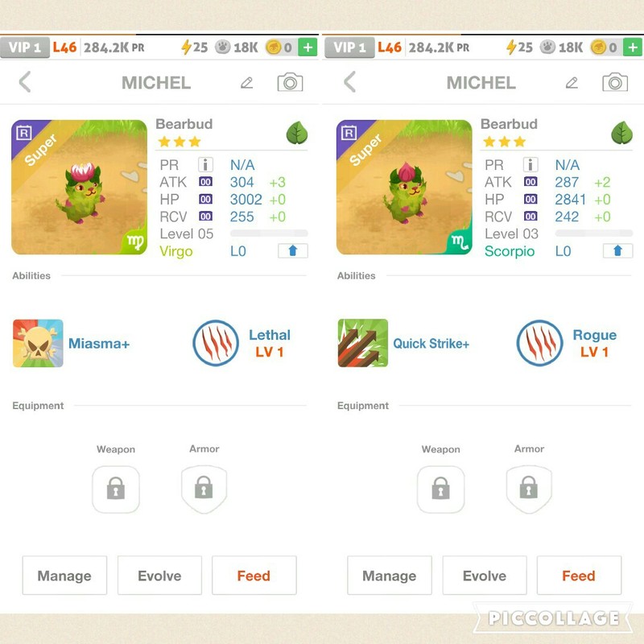The image size is (644, 644).
Task: Upgrade Virgo zodiac level with blue arrow
Action: (292, 250)
